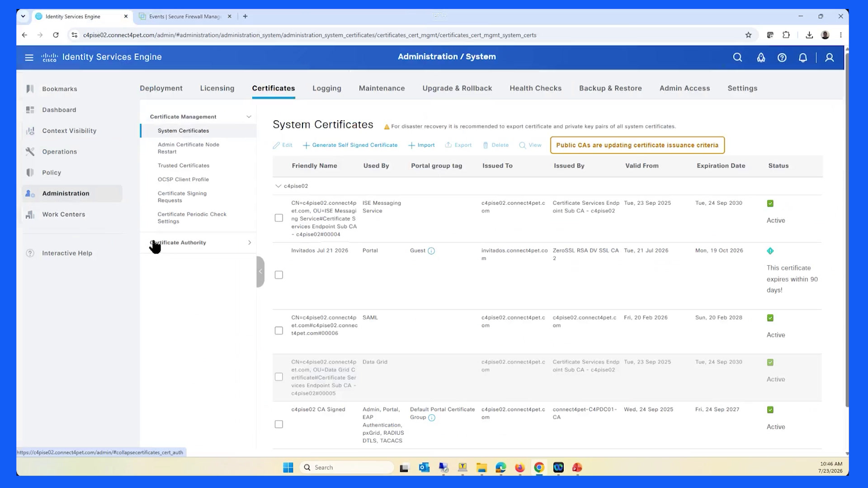Screen dimensions: 868x488
Task: Open the Windows Start menu
Action: (288, 467)
